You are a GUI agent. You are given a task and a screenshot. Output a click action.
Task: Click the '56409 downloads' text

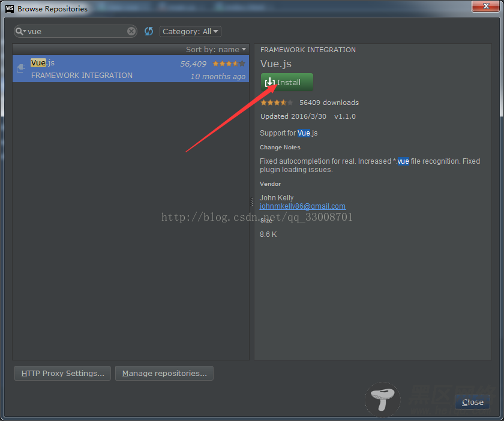(x=329, y=103)
